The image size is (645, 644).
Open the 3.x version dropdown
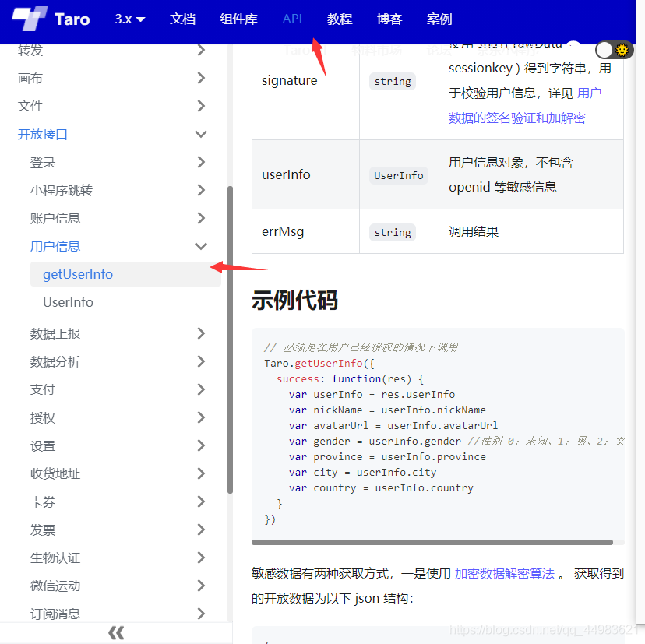click(x=128, y=19)
